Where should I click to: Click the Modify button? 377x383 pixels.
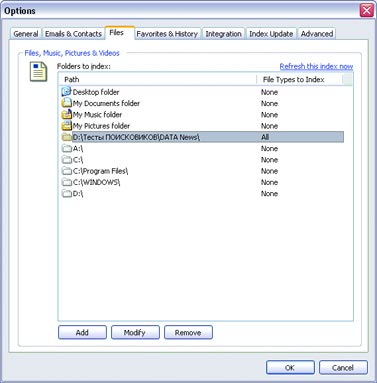click(x=135, y=332)
